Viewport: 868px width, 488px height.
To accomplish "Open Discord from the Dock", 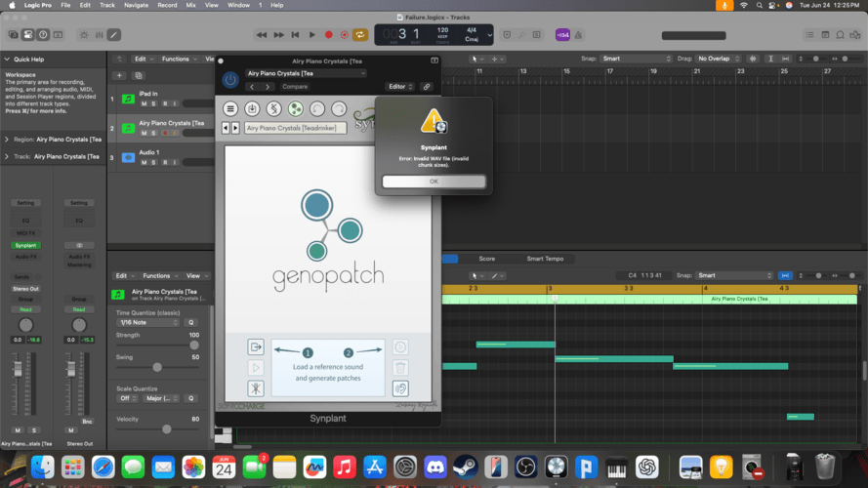I will 435,467.
